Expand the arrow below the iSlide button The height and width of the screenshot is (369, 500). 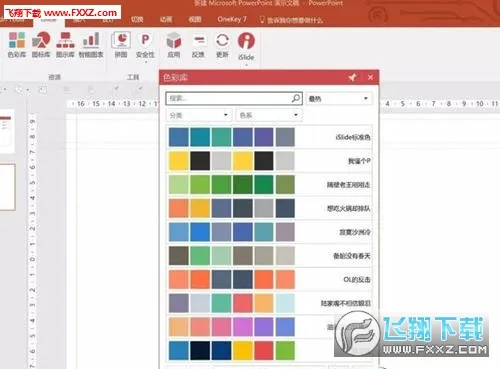pos(246,65)
